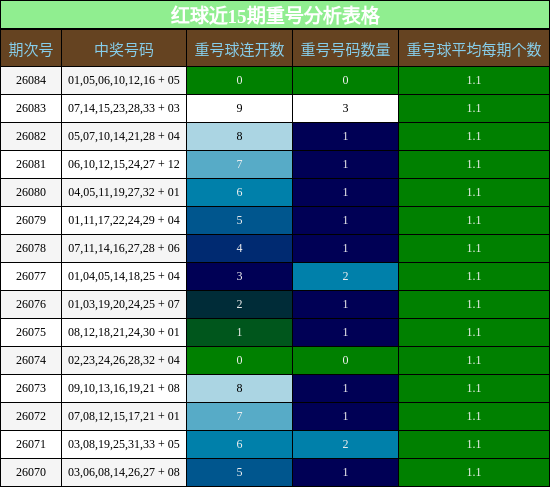Click issue number 26081
Image resolution: width=550 pixels, height=487 pixels.
(31, 164)
